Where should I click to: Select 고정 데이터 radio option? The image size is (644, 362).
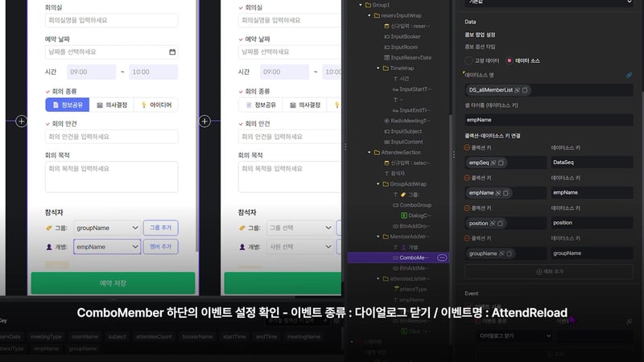click(469, 60)
